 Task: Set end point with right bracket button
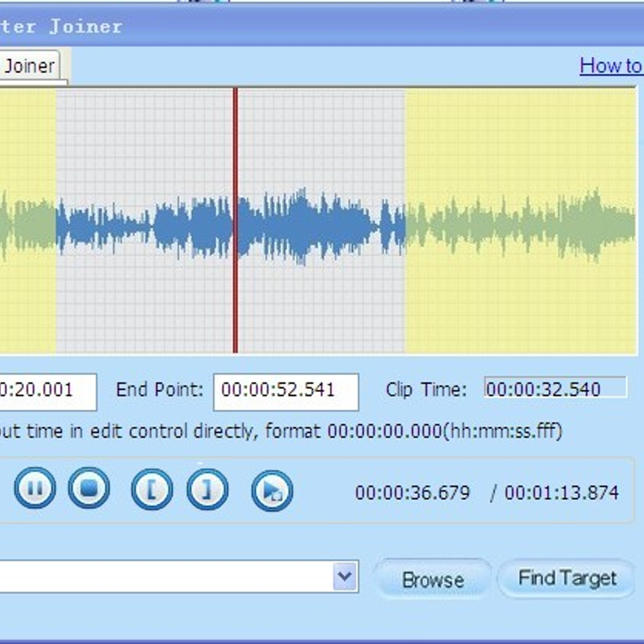tap(208, 489)
